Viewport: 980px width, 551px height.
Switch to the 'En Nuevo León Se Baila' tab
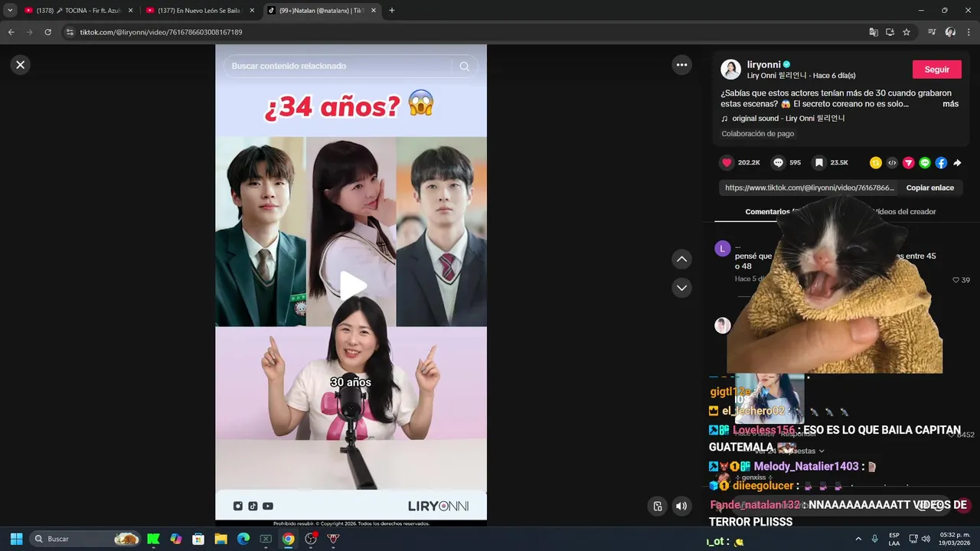click(x=200, y=11)
